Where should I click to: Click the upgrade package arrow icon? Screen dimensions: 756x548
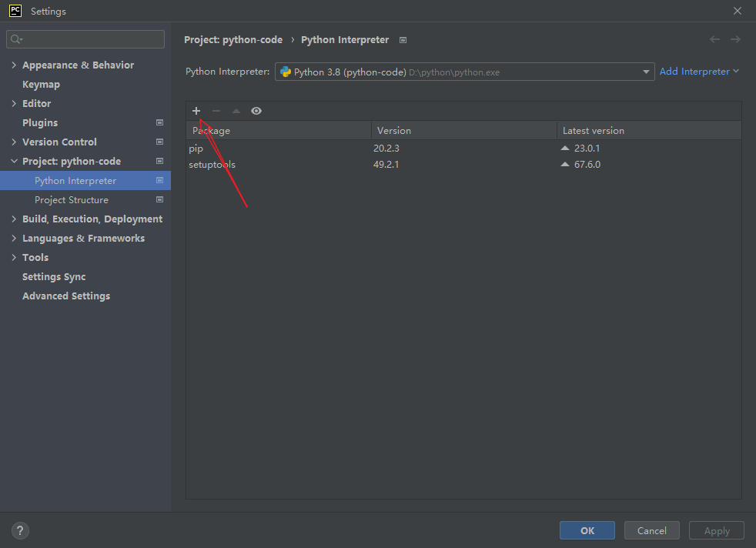click(x=236, y=111)
